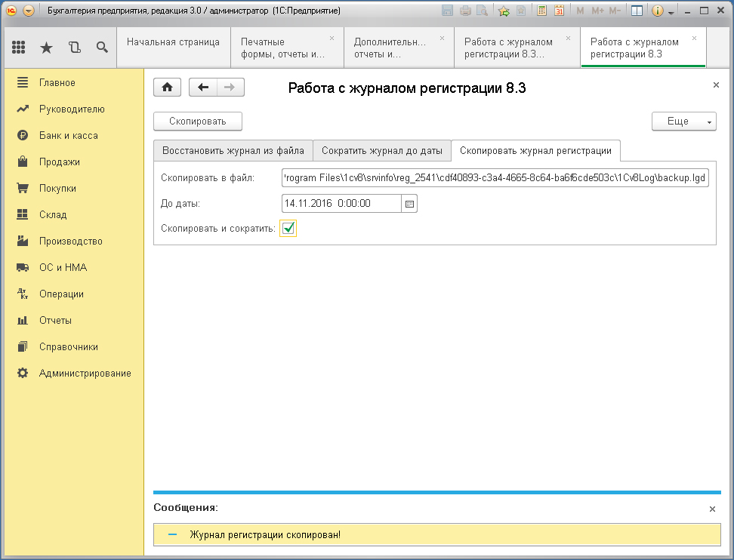Open the calendar picker for 'До даты'

coord(409,204)
